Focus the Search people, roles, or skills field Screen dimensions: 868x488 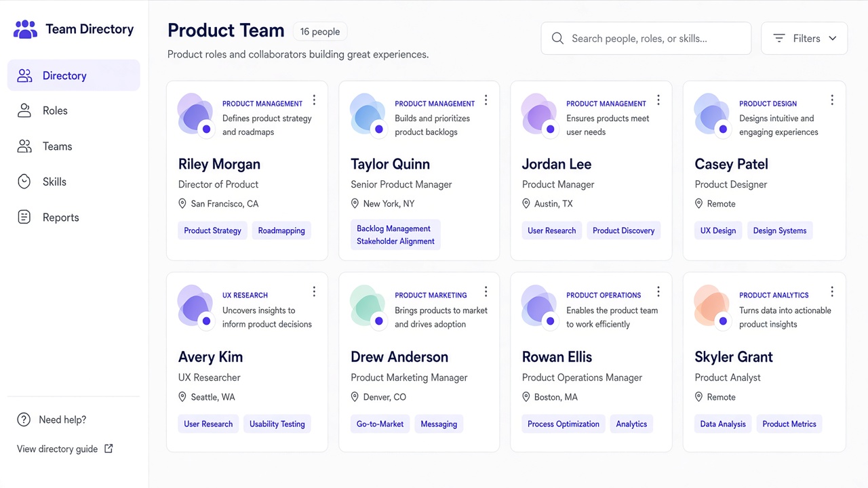pyautogui.click(x=646, y=39)
